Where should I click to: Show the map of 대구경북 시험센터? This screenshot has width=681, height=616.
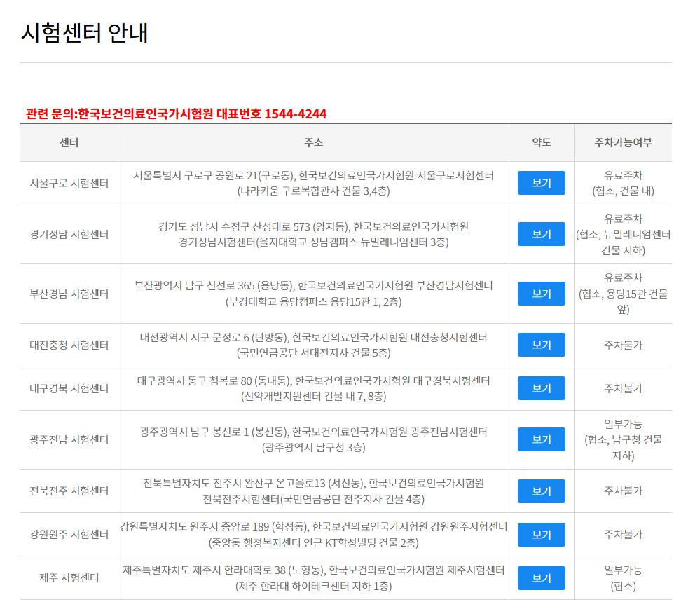pyautogui.click(x=541, y=388)
